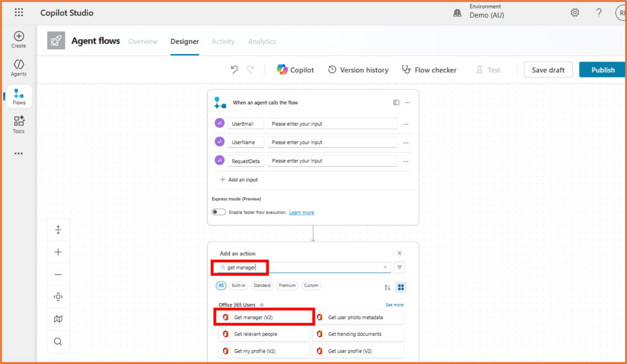Open the canvas minimap
The height and width of the screenshot is (364, 627).
click(x=58, y=319)
